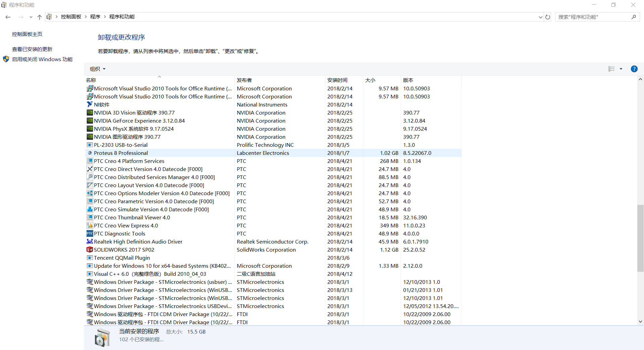Image resolution: width=644 pixels, height=350 pixels.
Task: Click the 程序和功能 breadcrumb
Action: [122, 17]
